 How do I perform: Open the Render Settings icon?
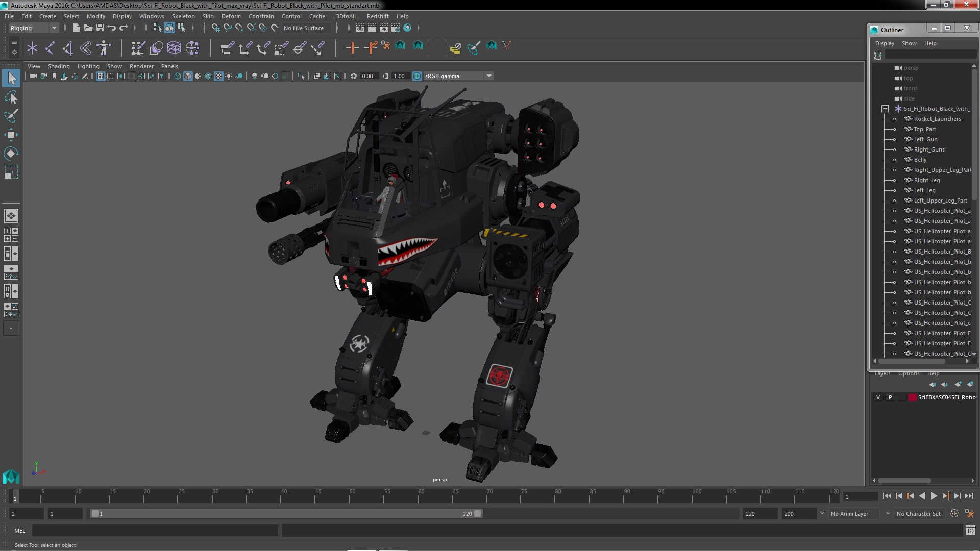pos(396,28)
